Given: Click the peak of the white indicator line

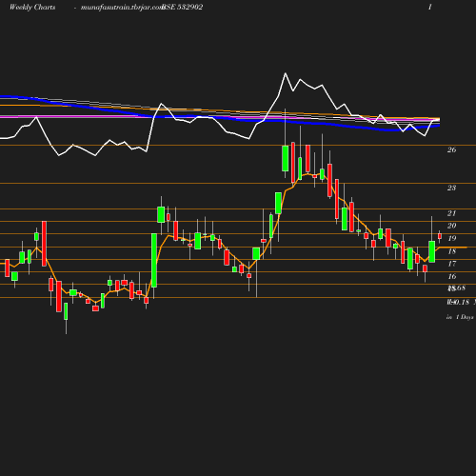Looking at the screenshot, I should (286, 73).
